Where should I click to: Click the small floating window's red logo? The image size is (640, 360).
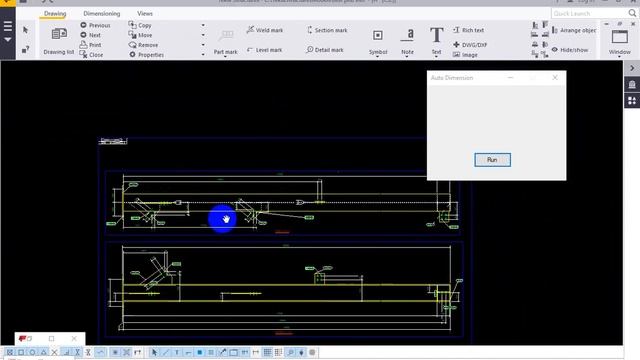[x=23, y=338]
